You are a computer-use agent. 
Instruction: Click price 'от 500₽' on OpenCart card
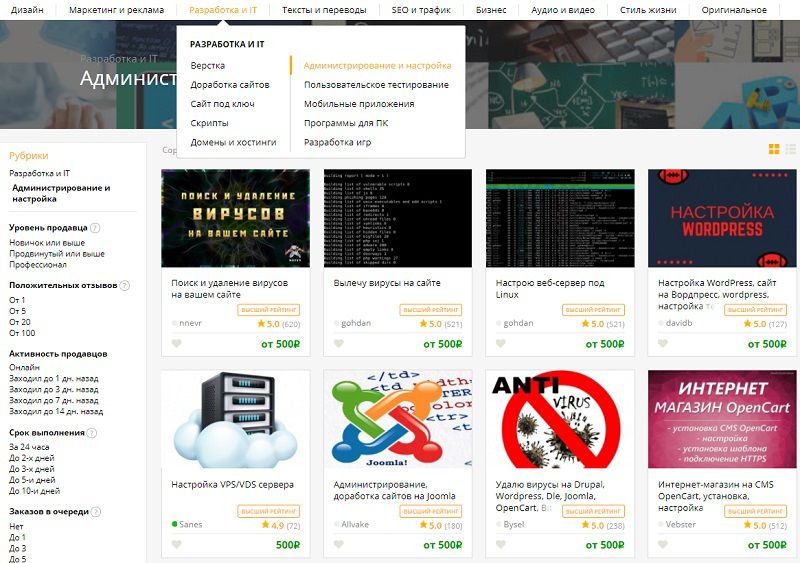767,545
